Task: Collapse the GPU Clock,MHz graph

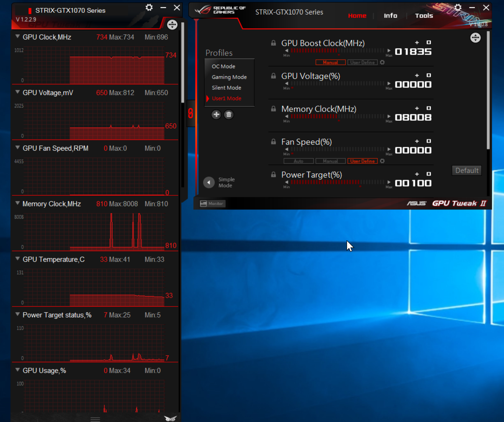Action: click(17, 36)
